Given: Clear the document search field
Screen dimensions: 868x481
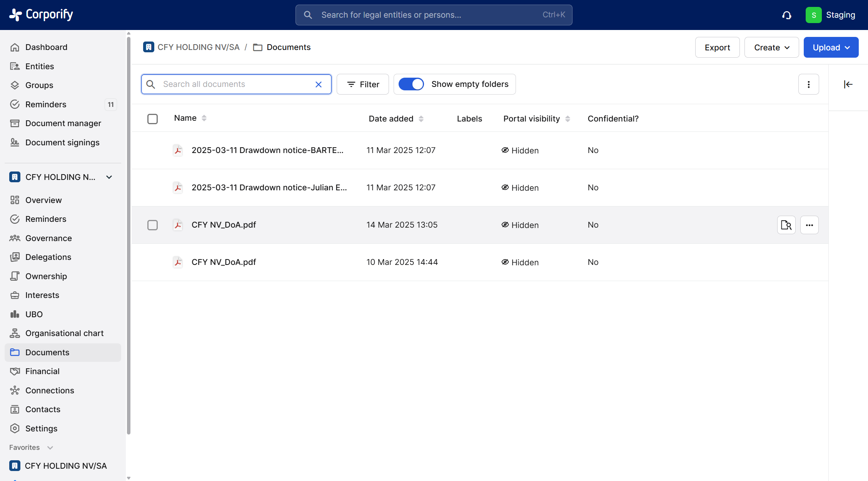Looking at the screenshot, I should point(318,84).
